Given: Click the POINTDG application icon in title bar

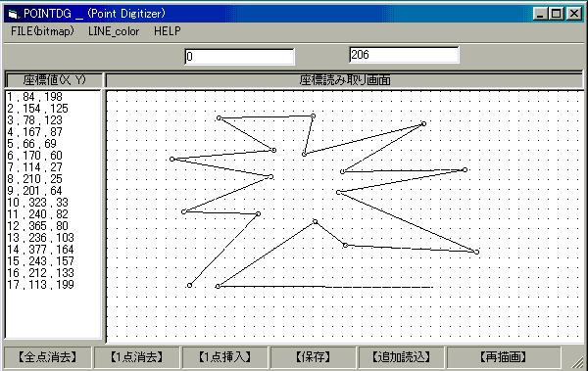Looking at the screenshot, I should click(x=13, y=15).
